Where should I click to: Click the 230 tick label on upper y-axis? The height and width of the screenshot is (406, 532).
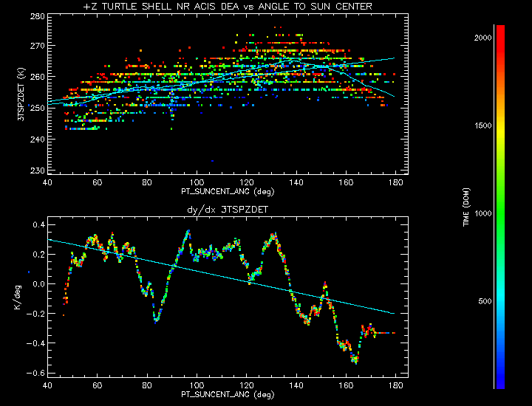[x=37, y=171]
